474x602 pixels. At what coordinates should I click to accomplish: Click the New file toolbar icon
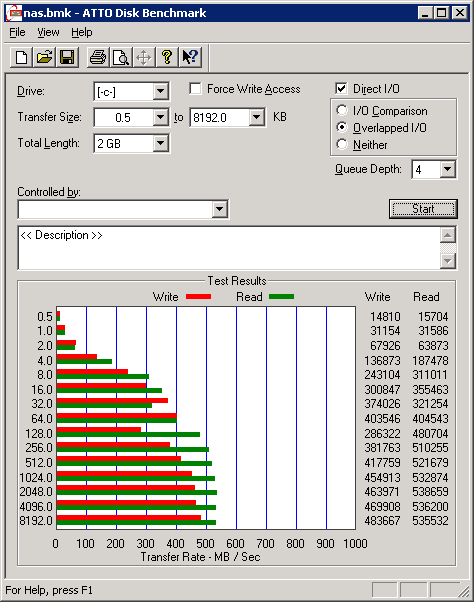pos(21,58)
